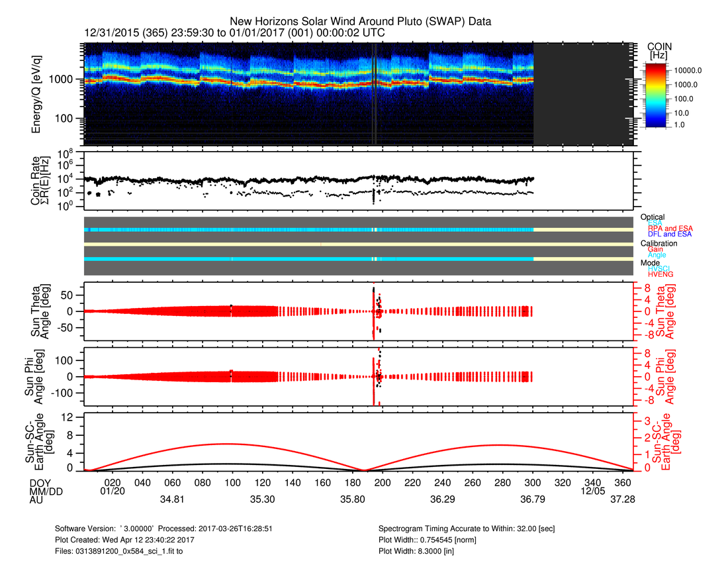Select the HVSCI mode legend label
Screen dimensions: 728x563
point(660,268)
